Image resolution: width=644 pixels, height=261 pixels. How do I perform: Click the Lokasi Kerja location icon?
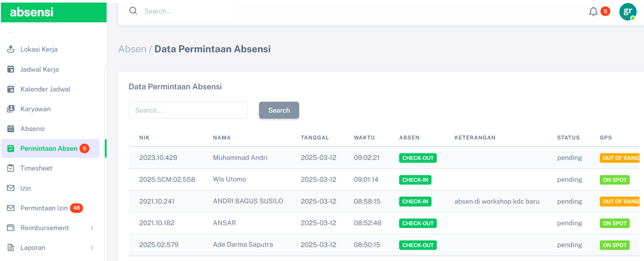tap(11, 49)
